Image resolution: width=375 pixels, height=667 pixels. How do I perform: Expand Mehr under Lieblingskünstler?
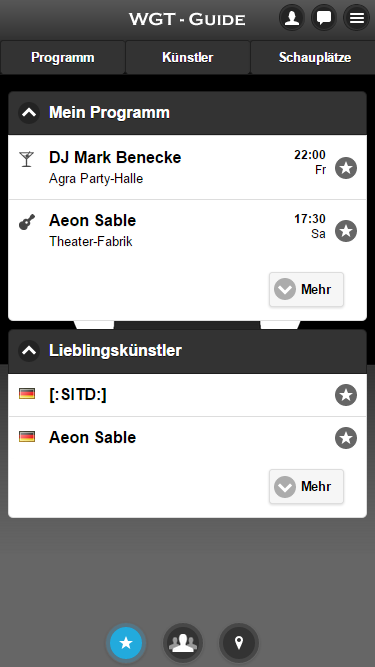tap(306, 487)
